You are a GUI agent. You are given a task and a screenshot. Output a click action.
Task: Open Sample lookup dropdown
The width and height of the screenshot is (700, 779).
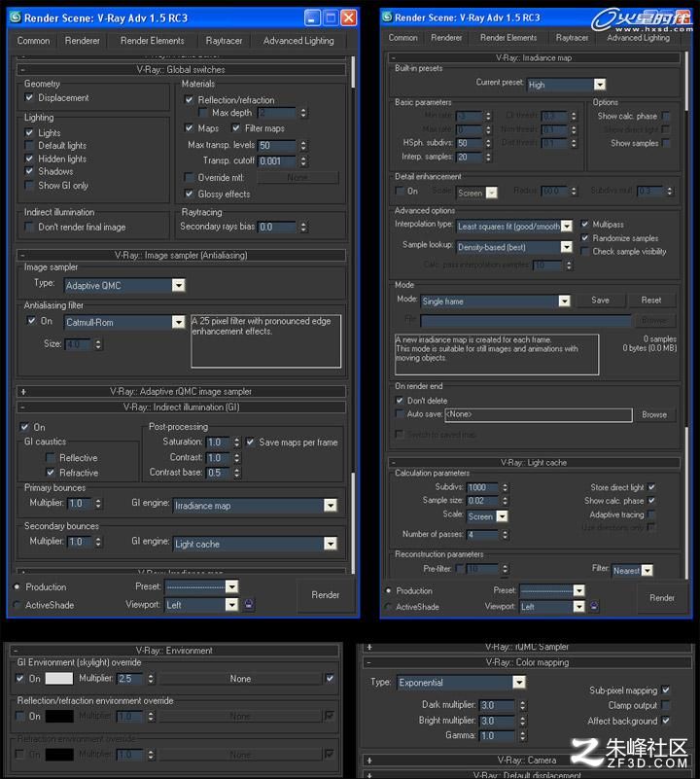[x=566, y=247]
